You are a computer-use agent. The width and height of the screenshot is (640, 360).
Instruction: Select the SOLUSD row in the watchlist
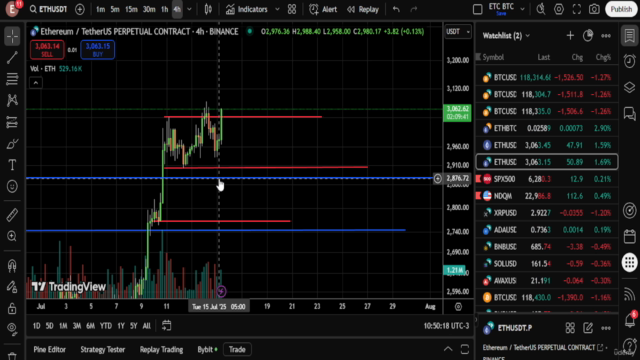coord(547,264)
